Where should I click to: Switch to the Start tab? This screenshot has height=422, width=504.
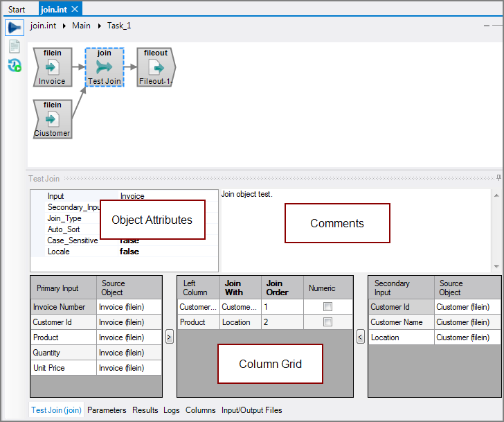(x=17, y=10)
